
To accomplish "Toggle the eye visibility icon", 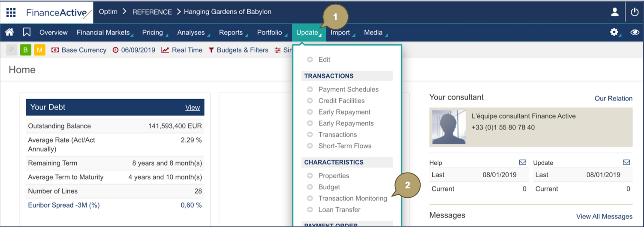I will click(x=635, y=32).
